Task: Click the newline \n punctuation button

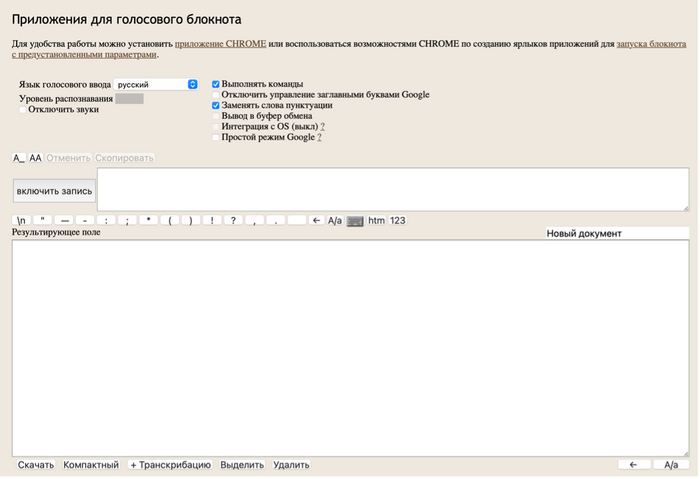Action: [x=21, y=221]
